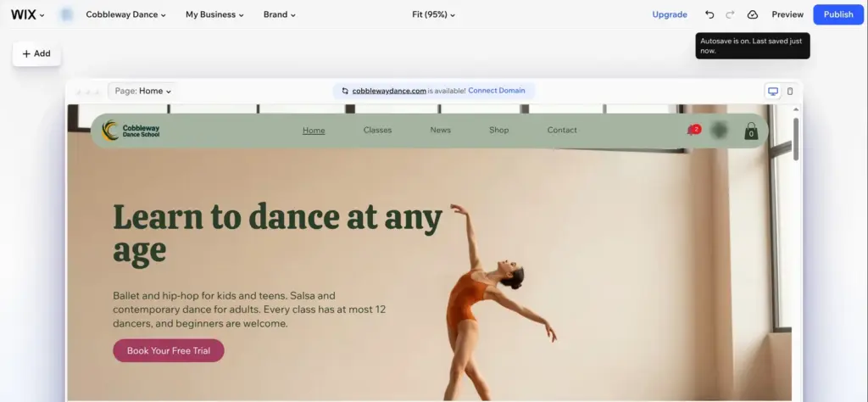868x402 pixels.
Task: Undo the last action
Action: point(709,15)
